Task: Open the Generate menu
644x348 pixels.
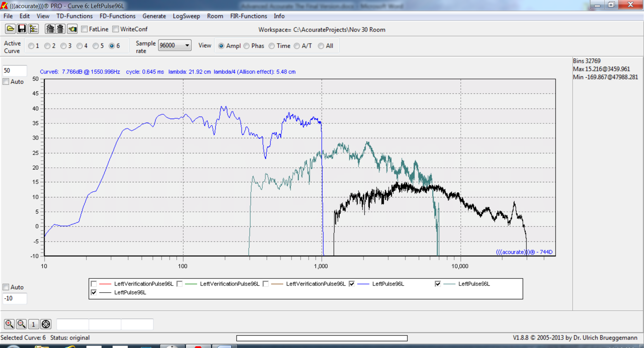Action: point(154,16)
